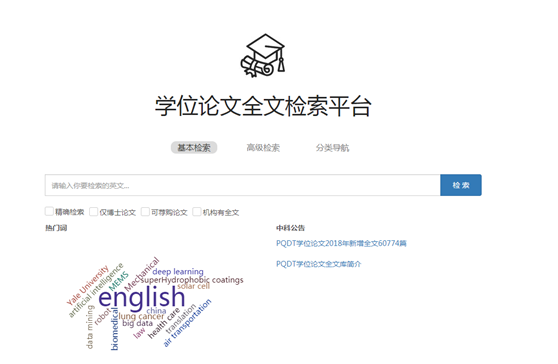Click the graduation cap logo icon

[263, 56]
